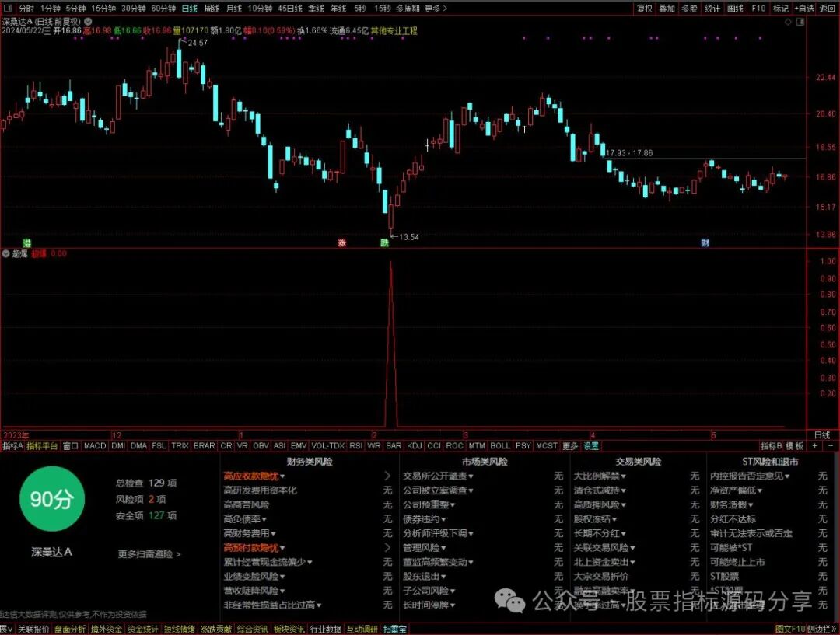
Task: Expand 更多 periods in top bar
Action: (x=436, y=8)
